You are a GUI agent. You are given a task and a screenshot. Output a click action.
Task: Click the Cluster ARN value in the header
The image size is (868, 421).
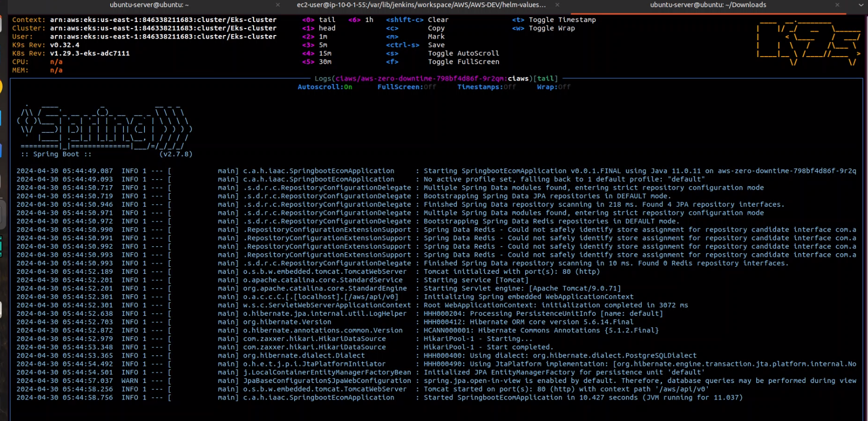163,29
